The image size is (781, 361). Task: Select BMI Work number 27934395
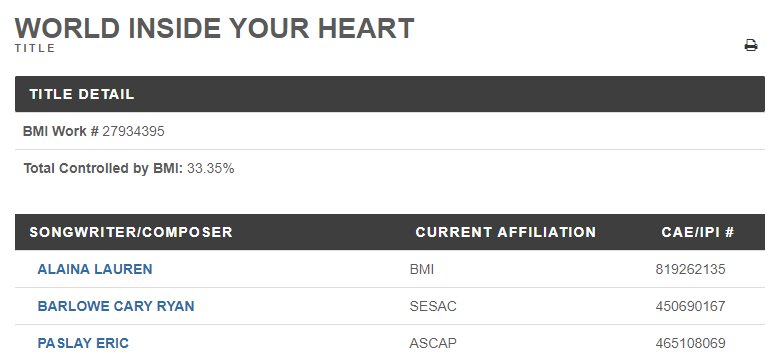point(133,131)
